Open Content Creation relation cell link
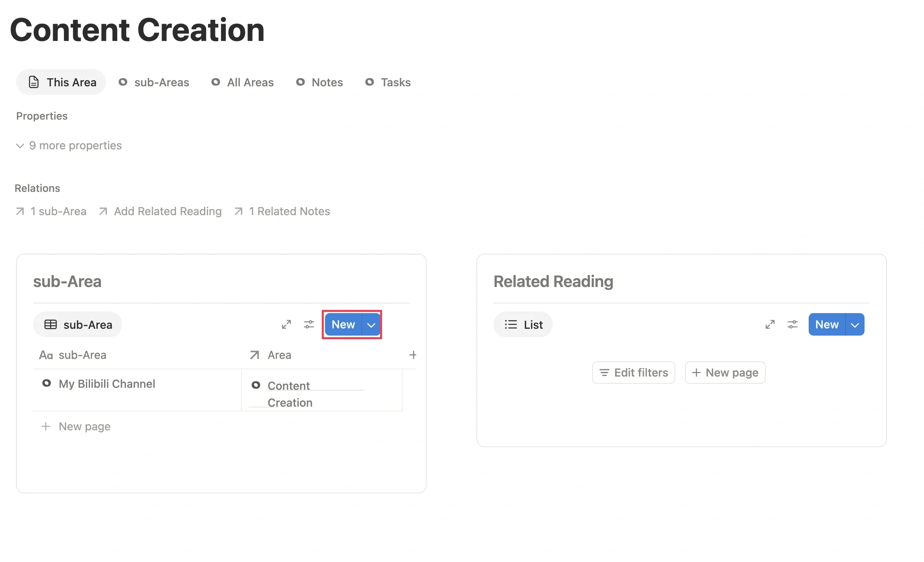The height and width of the screenshot is (562, 924). click(290, 394)
